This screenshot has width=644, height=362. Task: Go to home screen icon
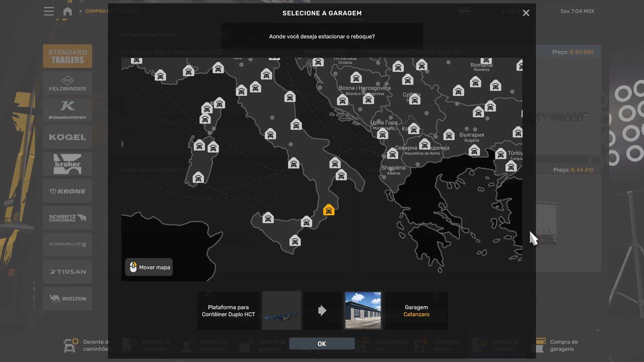(67, 11)
